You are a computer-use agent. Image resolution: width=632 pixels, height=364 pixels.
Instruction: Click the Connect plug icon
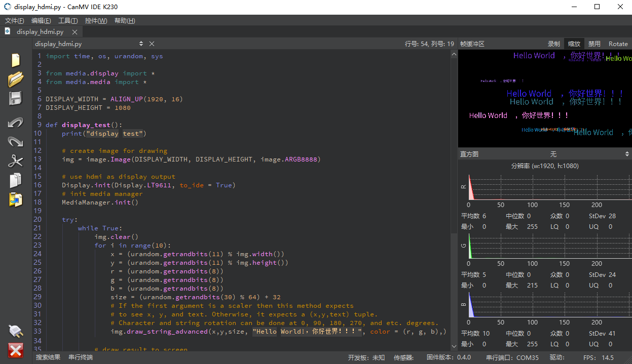tap(16, 332)
